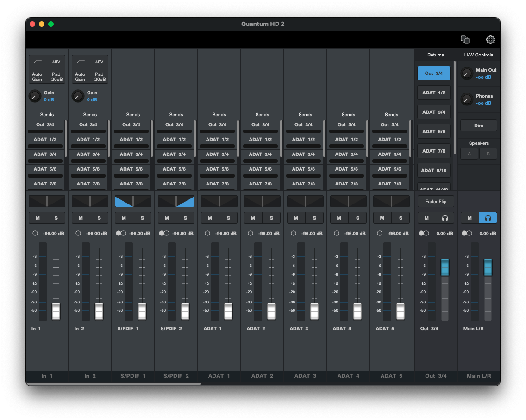Screen dimensions: 526x420
Task: Select the ADAT 3/4 return
Action: (434, 112)
